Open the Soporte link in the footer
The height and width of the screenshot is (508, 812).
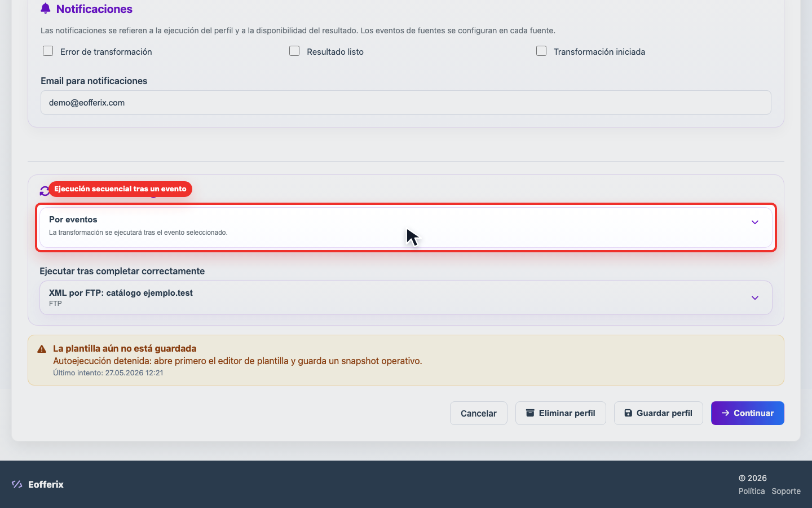click(x=786, y=491)
